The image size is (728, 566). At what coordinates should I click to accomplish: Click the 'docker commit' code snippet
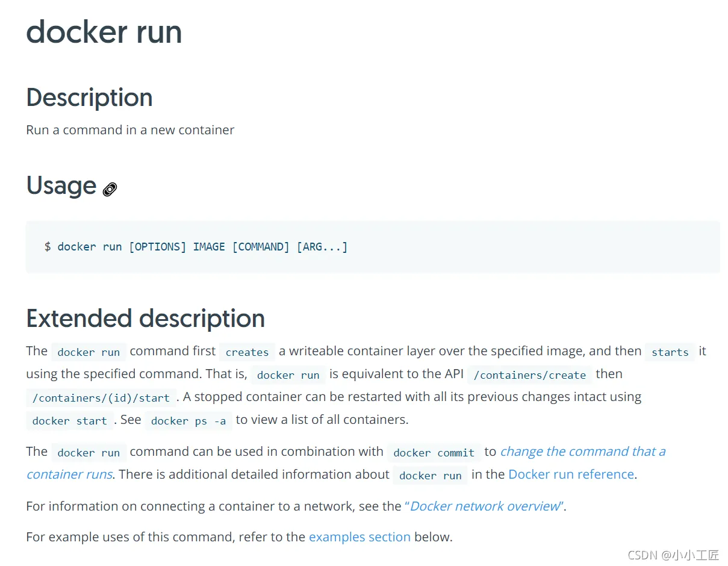(434, 453)
